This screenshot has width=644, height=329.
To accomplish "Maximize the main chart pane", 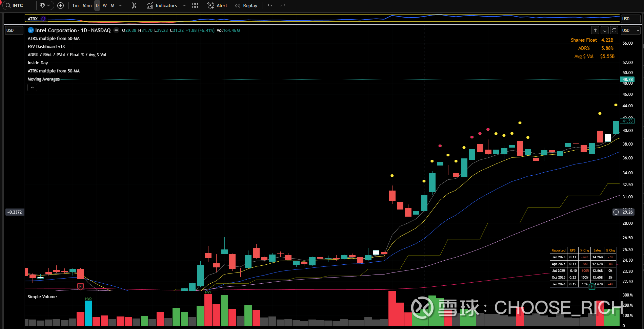I will [614, 30].
